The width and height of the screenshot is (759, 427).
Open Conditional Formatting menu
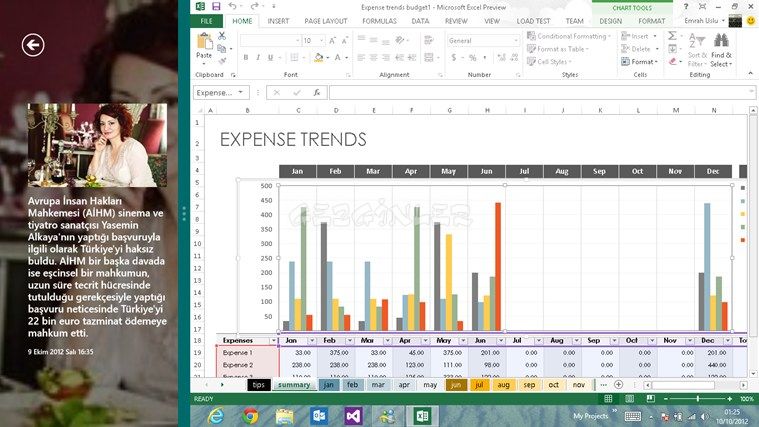click(569, 36)
